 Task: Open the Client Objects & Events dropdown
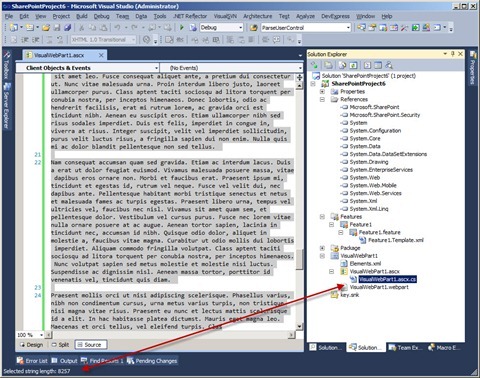(156, 68)
